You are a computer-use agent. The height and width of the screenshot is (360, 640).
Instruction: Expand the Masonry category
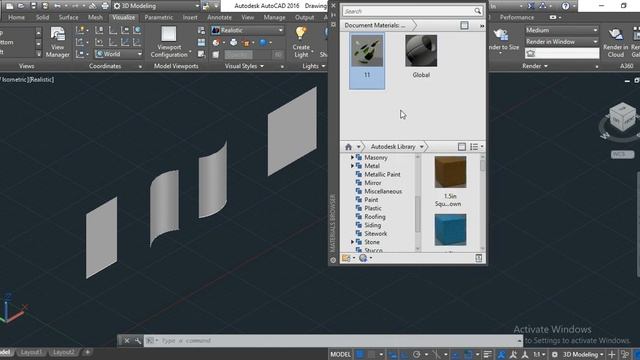(352, 157)
